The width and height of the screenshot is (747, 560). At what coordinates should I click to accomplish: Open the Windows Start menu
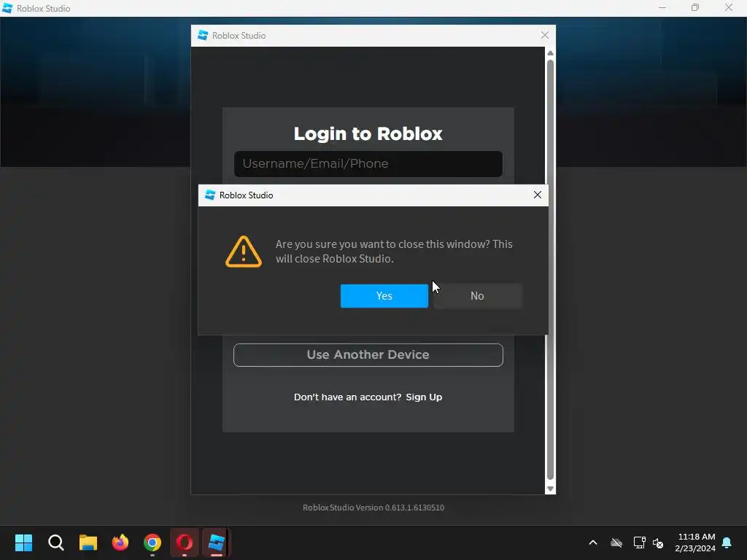coord(23,542)
